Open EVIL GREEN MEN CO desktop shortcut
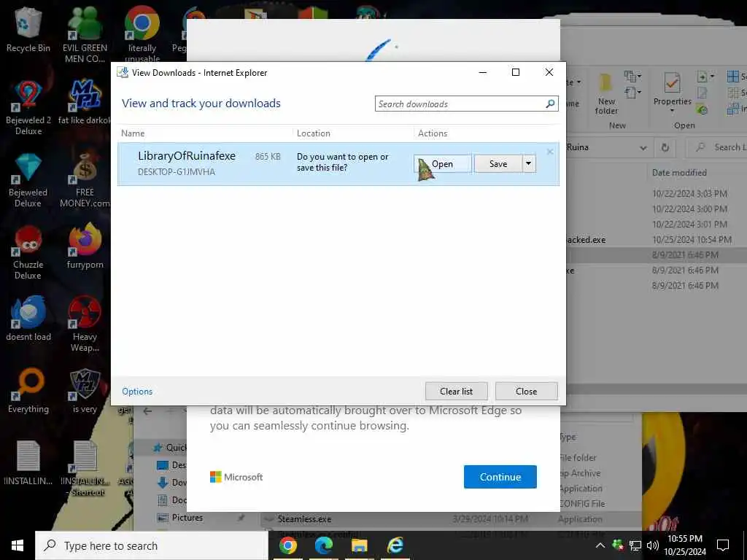 [85, 35]
